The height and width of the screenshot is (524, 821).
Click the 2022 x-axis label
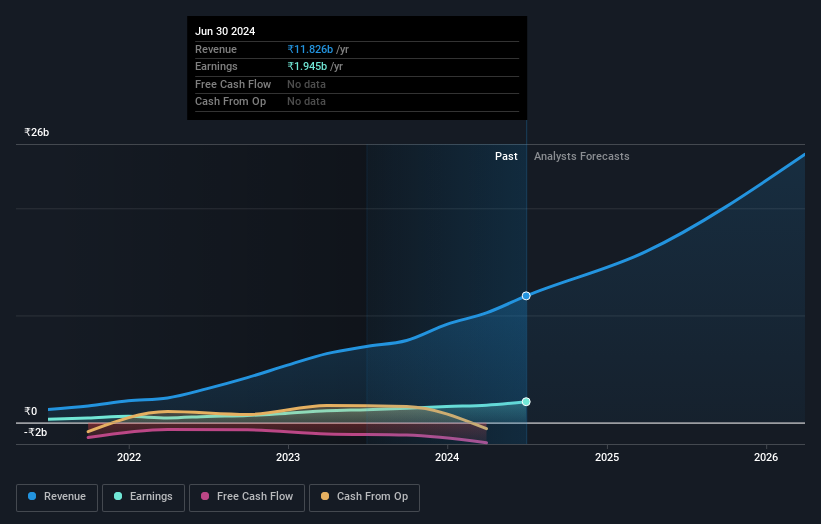(129, 457)
